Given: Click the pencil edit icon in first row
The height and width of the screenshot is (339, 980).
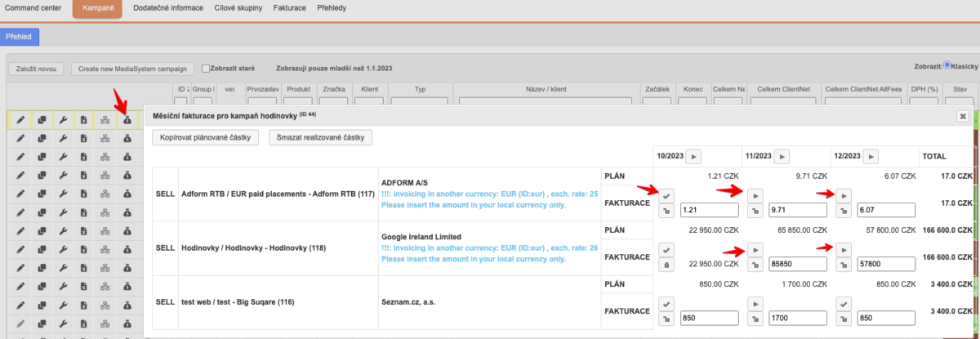Looking at the screenshot, I should click(x=20, y=120).
